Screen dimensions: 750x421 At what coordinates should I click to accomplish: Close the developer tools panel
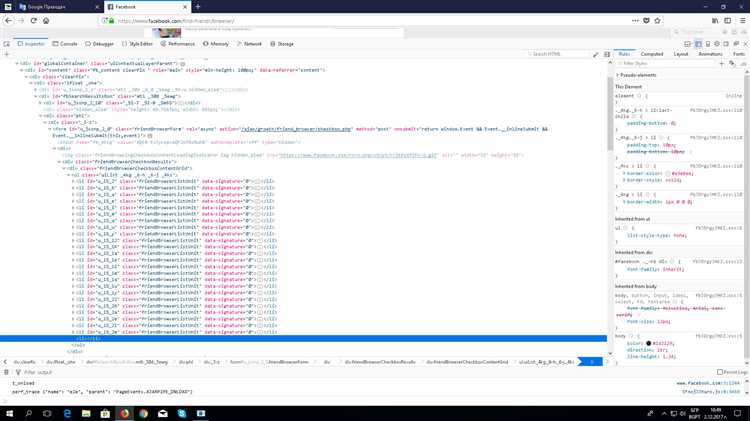click(x=745, y=44)
